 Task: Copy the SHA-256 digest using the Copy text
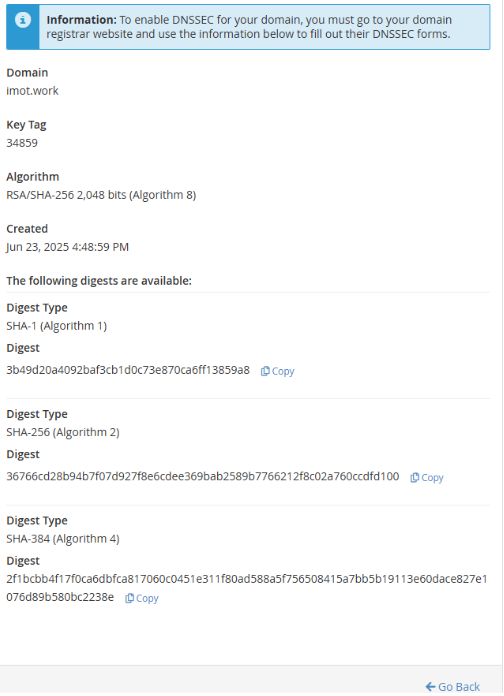click(432, 478)
